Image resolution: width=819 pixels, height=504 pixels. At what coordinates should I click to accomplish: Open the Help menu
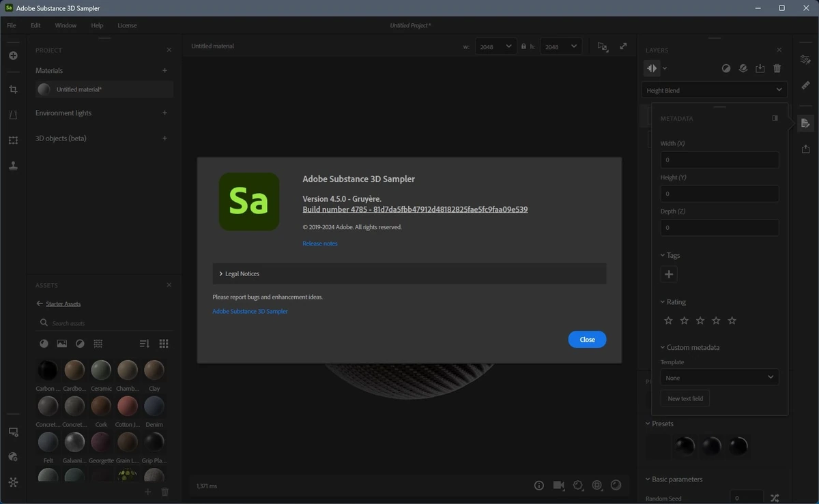click(x=97, y=25)
